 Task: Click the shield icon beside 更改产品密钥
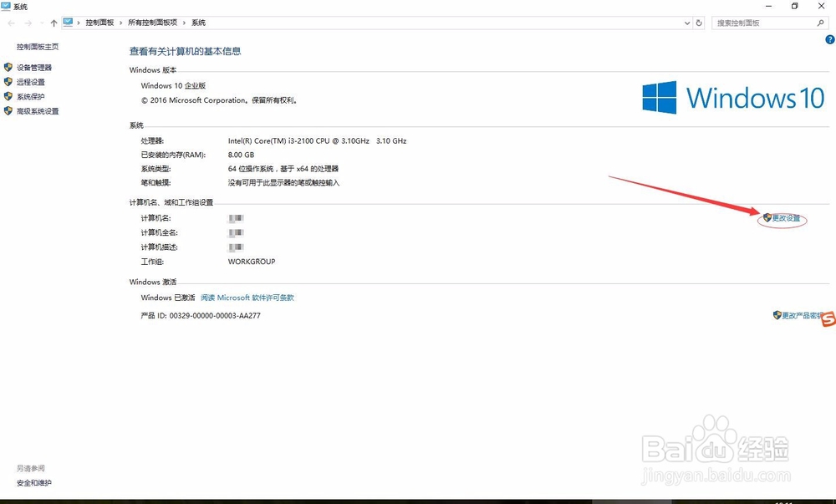click(x=777, y=315)
